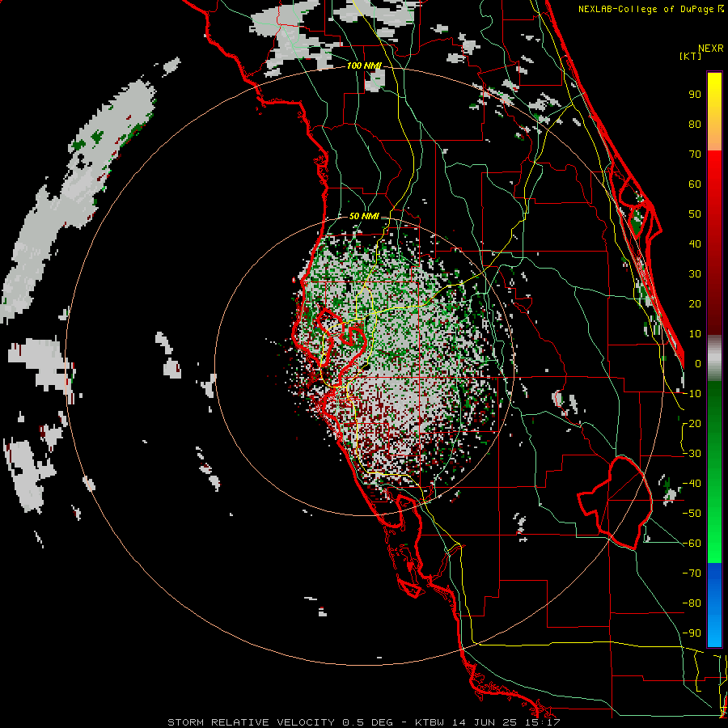Click the Storm Relative Velocity caption at bottom
Image resolution: width=728 pixels, height=728 pixels.
click(x=363, y=722)
